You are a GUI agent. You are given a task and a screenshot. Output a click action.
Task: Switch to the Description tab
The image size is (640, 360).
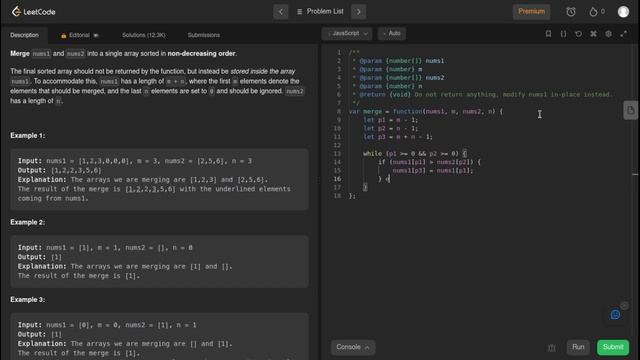click(x=24, y=35)
